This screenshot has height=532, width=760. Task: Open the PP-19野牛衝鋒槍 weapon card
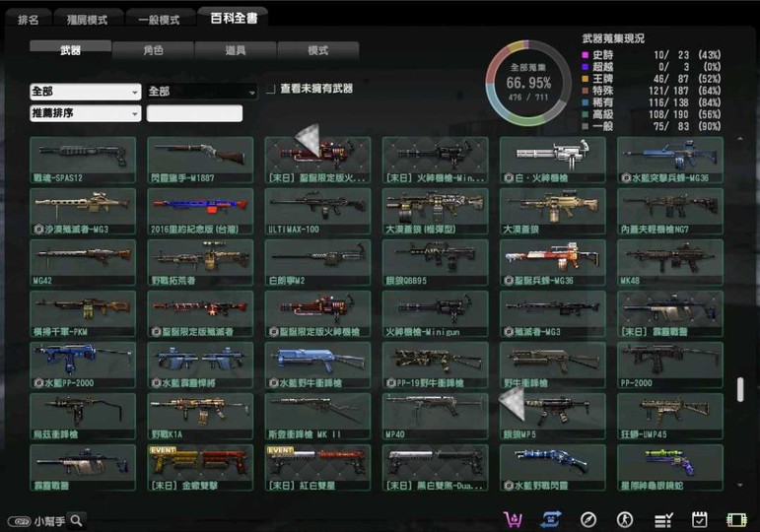point(436,366)
